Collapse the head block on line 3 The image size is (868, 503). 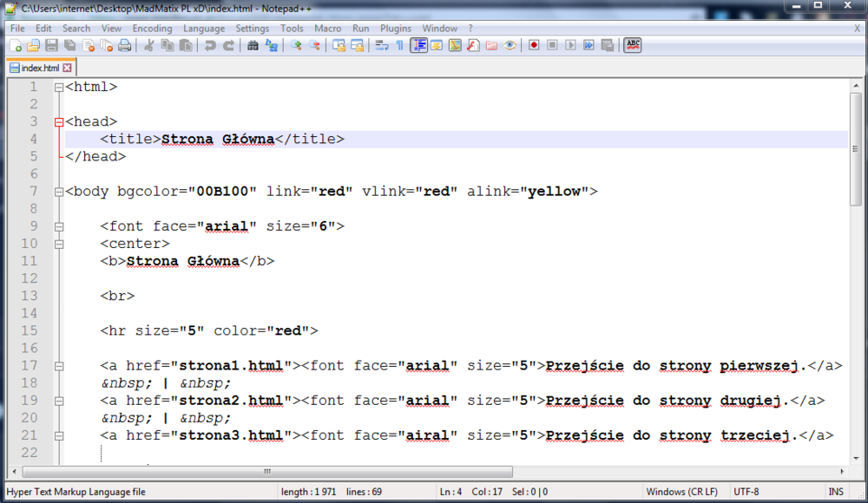pyautogui.click(x=59, y=122)
